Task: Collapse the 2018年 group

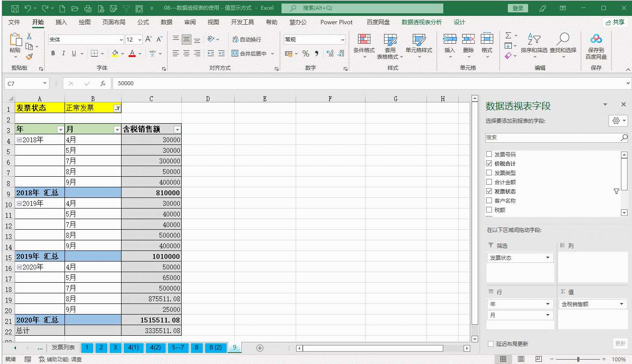Action: click(19, 140)
